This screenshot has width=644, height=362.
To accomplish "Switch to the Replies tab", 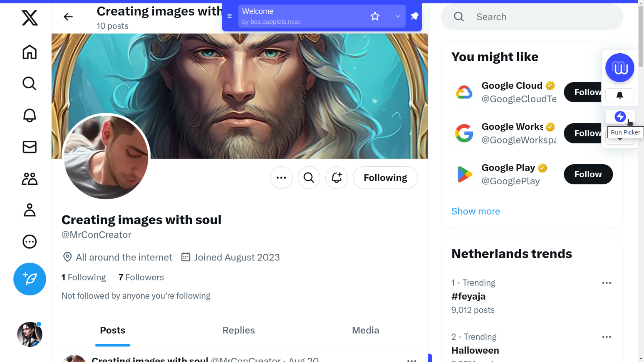I will [x=238, y=330].
